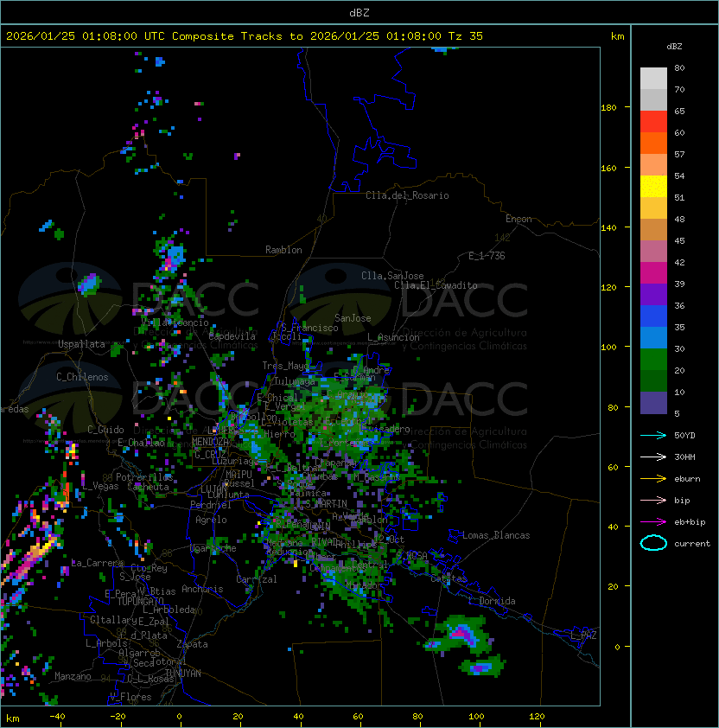This screenshot has height=728, width=719.
Task: Pick the light blue 30–35 dBZ legend band
Action: pyautogui.click(x=653, y=337)
